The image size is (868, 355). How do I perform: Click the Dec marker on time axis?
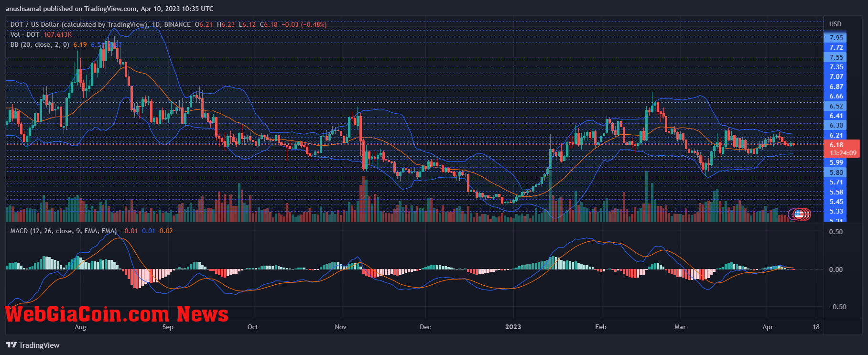click(425, 327)
